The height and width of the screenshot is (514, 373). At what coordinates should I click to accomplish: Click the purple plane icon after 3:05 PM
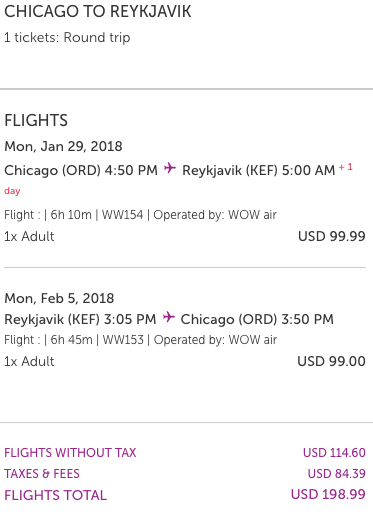click(x=169, y=317)
